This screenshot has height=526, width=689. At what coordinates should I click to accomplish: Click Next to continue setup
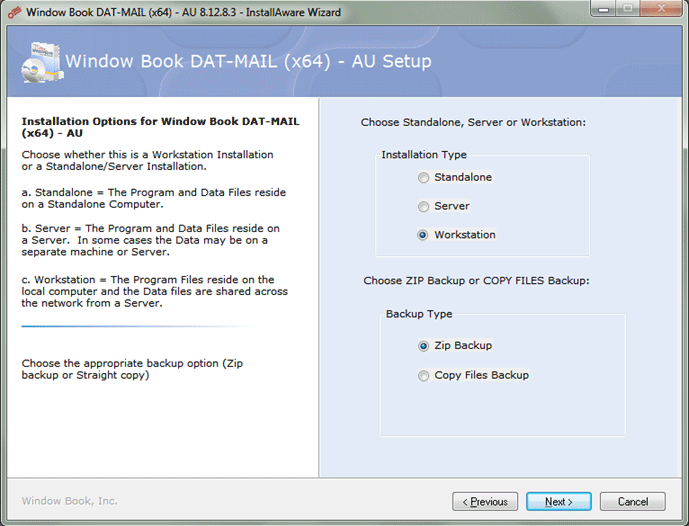[558, 501]
